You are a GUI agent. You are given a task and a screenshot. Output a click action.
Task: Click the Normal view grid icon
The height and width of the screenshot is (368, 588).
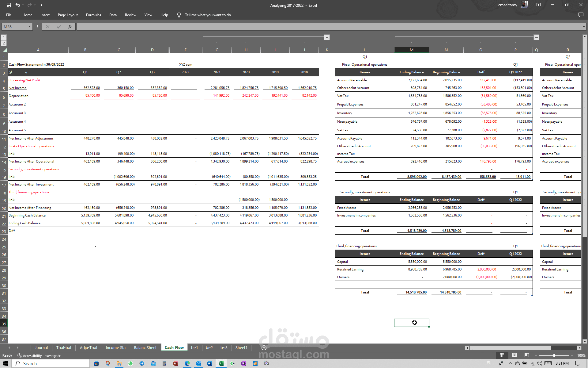pos(502,355)
